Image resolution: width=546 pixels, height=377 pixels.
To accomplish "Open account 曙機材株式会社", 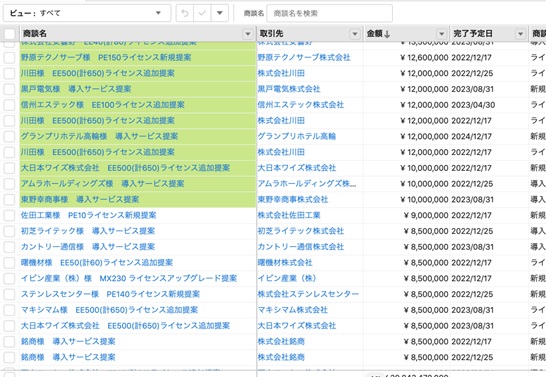I will (x=285, y=262).
